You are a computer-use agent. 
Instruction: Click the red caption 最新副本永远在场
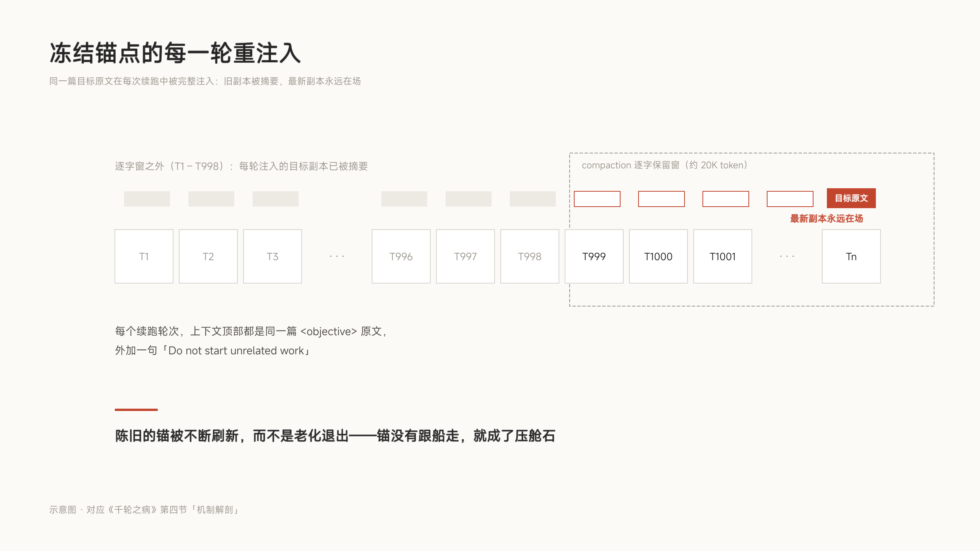[826, 218]
